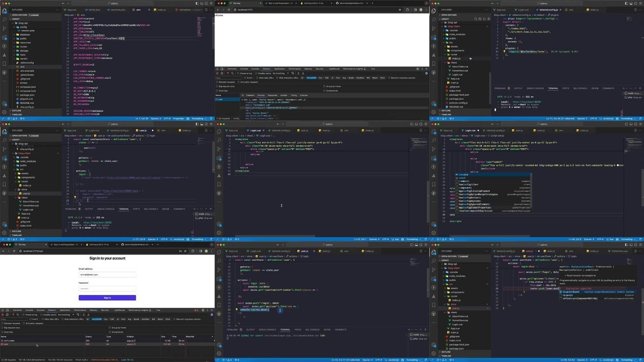Screen dimensions: 644x362
Task: Activate inspect element picker in clickme browser DevTools
Action: click(x=217, y=69)
